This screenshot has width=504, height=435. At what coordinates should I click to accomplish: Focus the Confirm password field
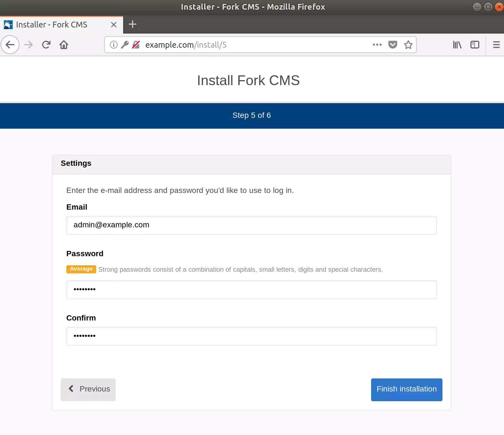click(x=252, y=336)
